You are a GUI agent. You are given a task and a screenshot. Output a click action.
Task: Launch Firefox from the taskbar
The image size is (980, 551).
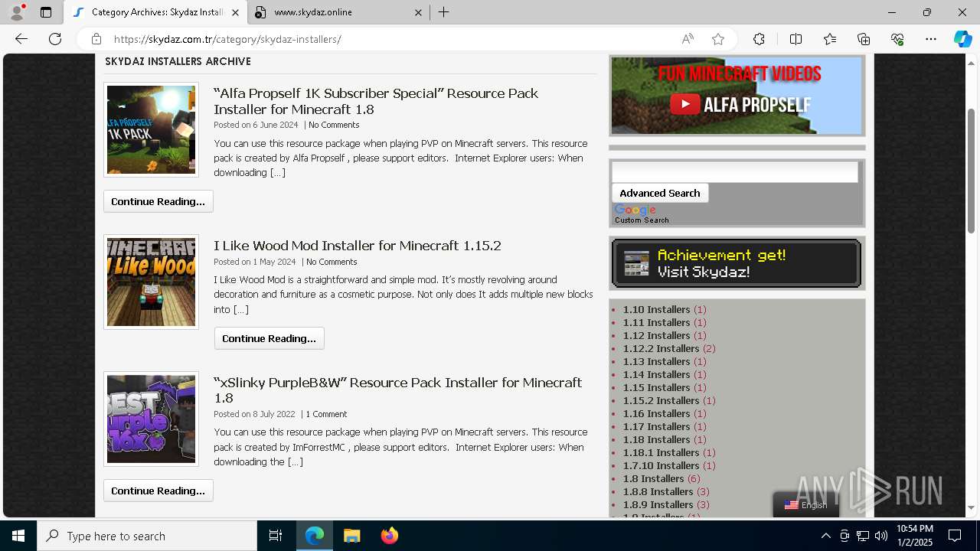390,536
